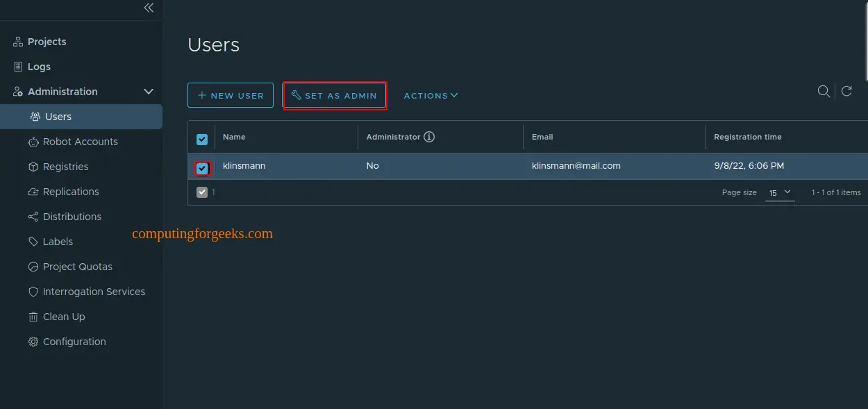The image size is (868, 409).
Task: Open Interrogation Services
Action: (93, 292)
